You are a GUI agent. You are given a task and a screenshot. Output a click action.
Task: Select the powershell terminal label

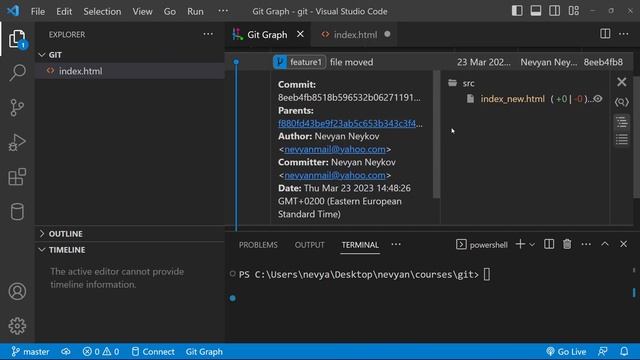coord(482,244)
